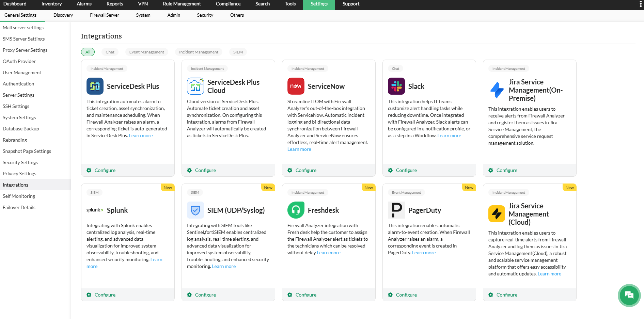This screenshot has width=644, height=319.
Task: Click the gear icon on ServiceNow card
Action: (x=290, y=170)
